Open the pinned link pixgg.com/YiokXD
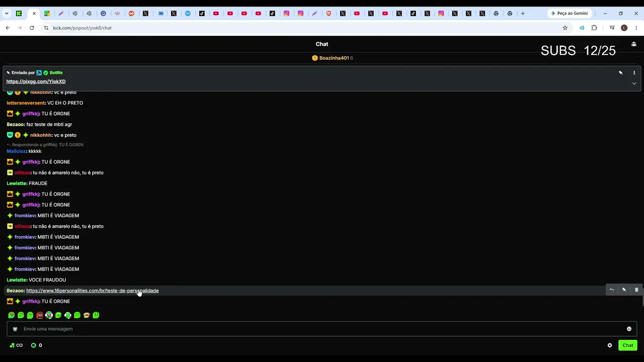Viewport: 644px width, 362px height. click(x=36, y=81)
